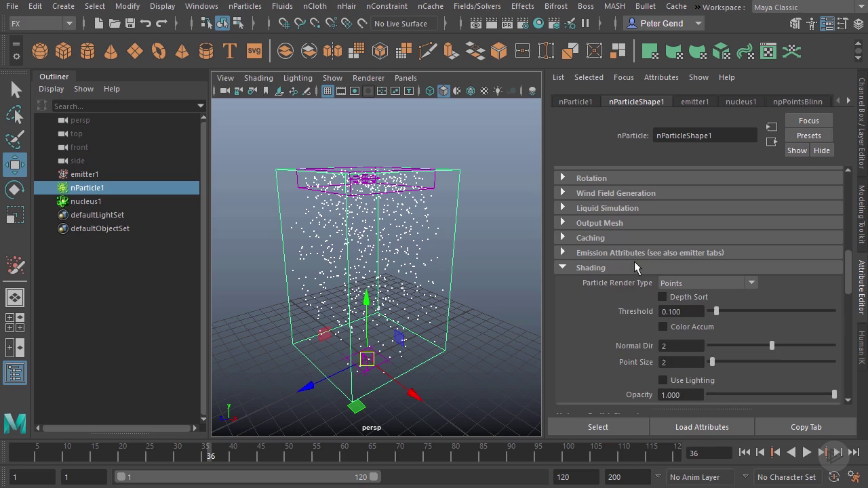The width and height of the screenshot is (868, 488).
Task: Click the New scene icon
Action: tap(99, 23)
